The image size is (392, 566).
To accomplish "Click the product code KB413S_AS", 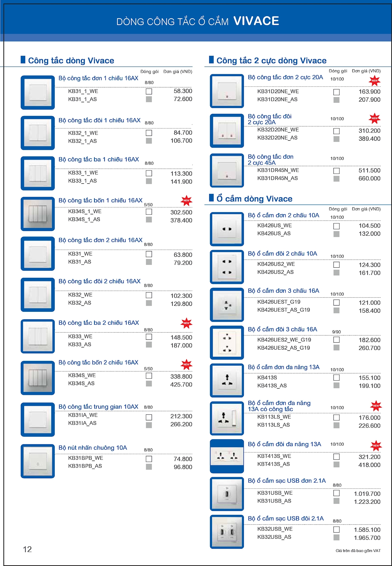I will pos(272,385).
